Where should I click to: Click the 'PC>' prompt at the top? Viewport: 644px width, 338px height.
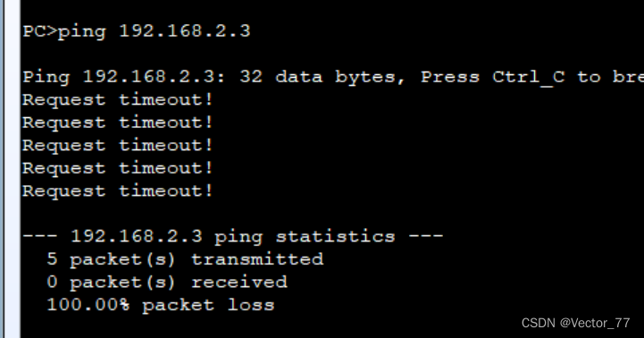[40, 31]
